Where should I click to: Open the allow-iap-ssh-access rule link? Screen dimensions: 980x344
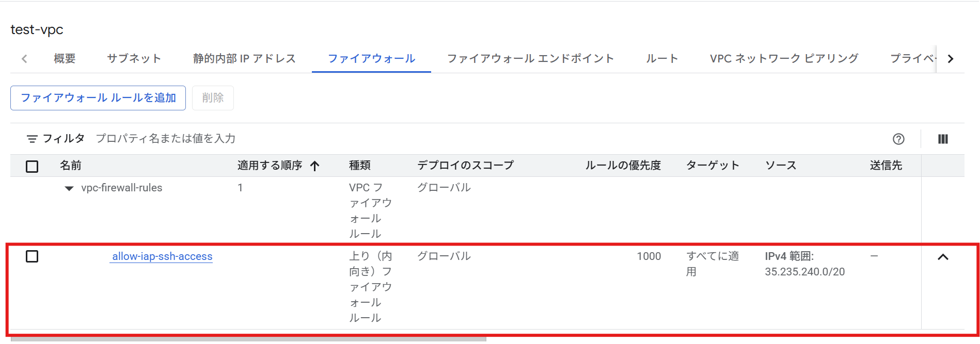(162, 256)
